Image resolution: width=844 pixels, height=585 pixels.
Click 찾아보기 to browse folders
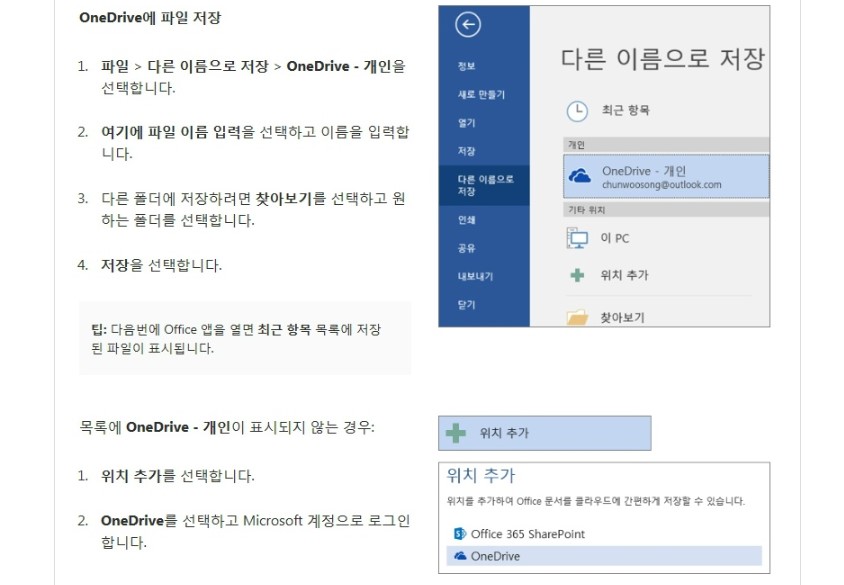(x=622, y=318)
